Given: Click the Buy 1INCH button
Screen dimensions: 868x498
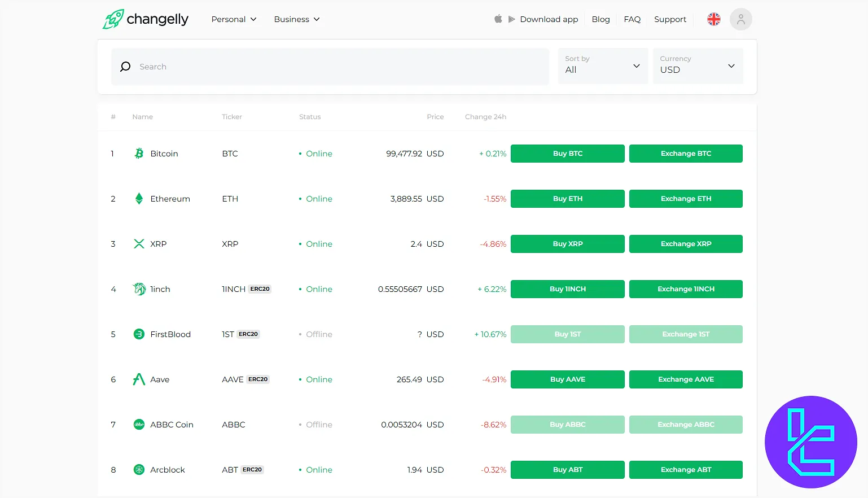Looking at the screenshot, I should click(x=568, y=289).
